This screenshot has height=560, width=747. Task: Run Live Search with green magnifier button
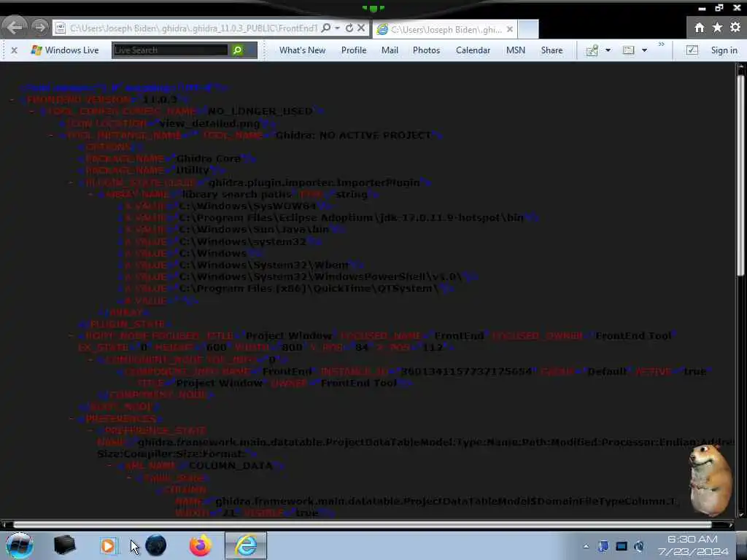[237, 50]
